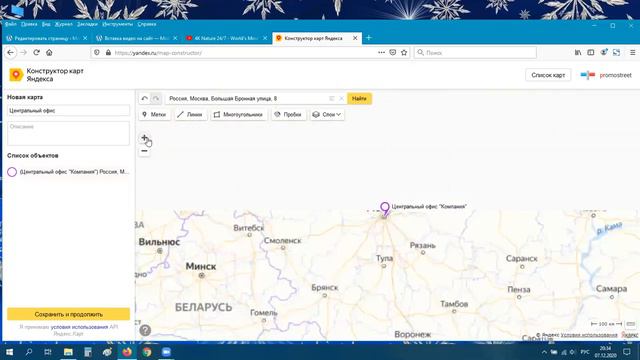Open Windows Start menu
Viewport: 640px width, 360px height.
point(9,352)
